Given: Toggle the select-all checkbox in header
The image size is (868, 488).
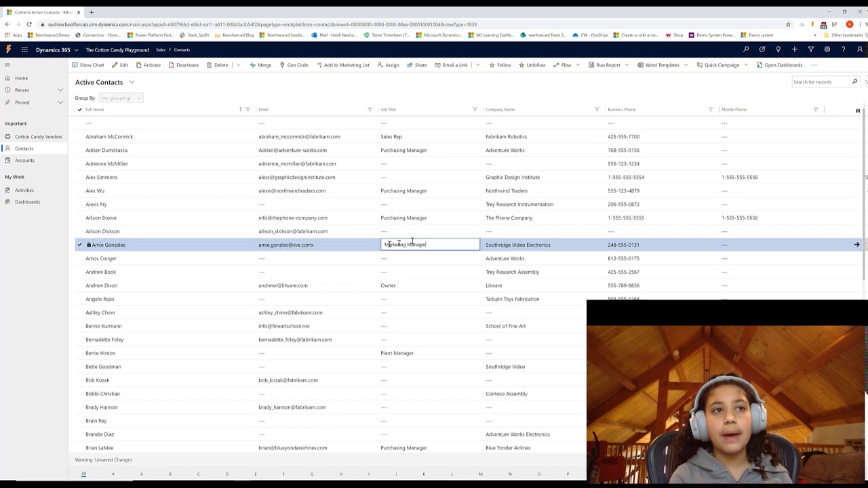Looking at the screenshot, I should tap(79, 110).
